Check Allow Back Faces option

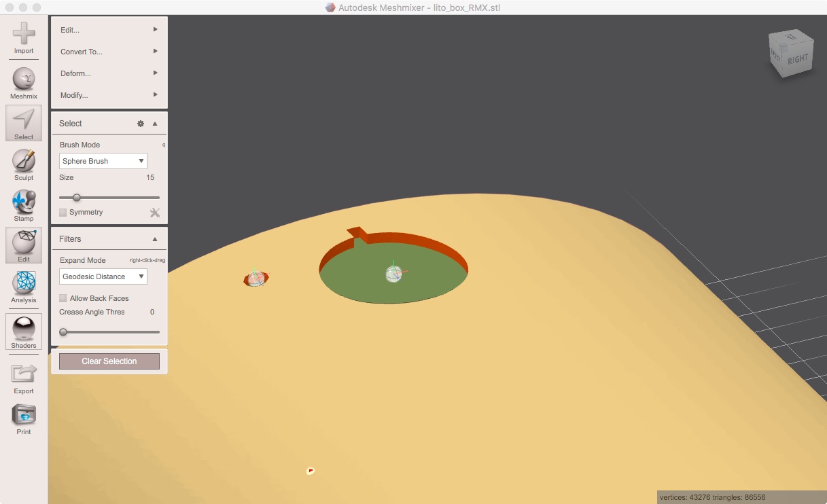pyautogui.click(x=62, y=298)
